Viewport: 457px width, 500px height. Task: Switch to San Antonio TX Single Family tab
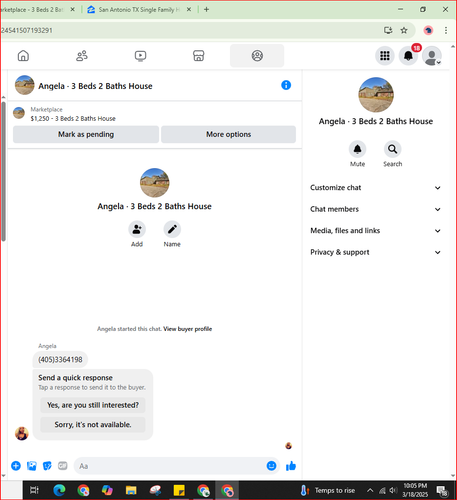click(x=139, y=10)
